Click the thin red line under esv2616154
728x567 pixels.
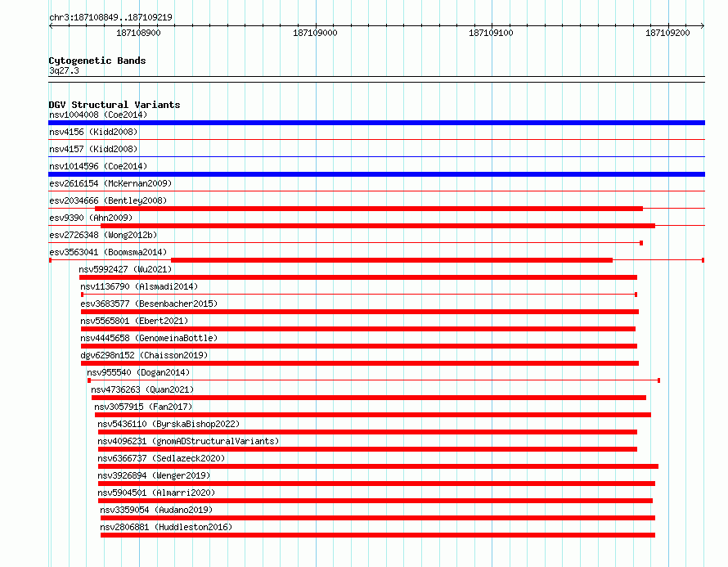376,191
